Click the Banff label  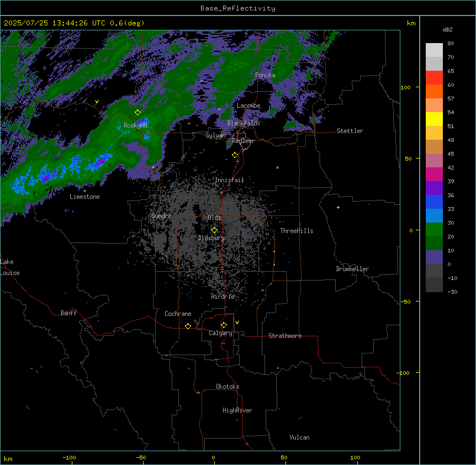tap(68, 313)
